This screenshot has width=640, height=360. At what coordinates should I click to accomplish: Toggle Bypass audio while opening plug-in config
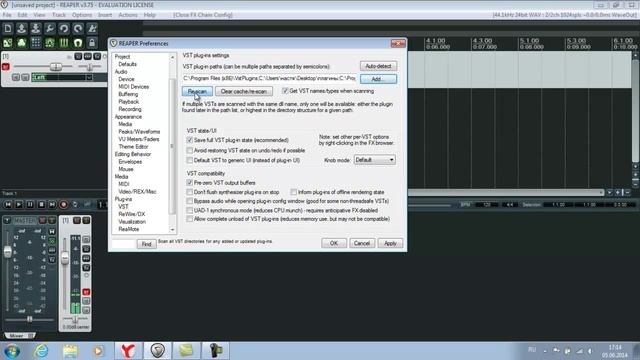click(x=189, y=201)
